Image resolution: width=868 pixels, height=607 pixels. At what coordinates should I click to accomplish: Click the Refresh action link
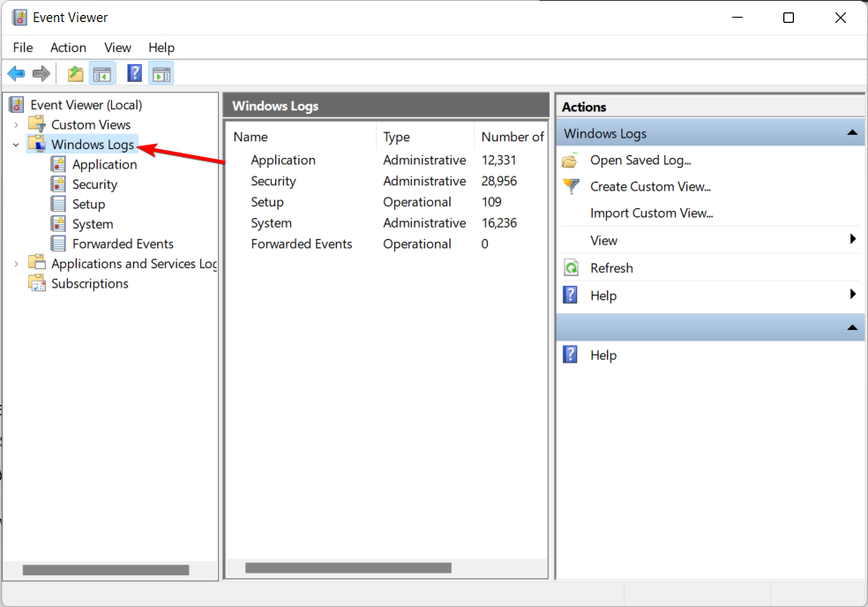pos(611,268)
